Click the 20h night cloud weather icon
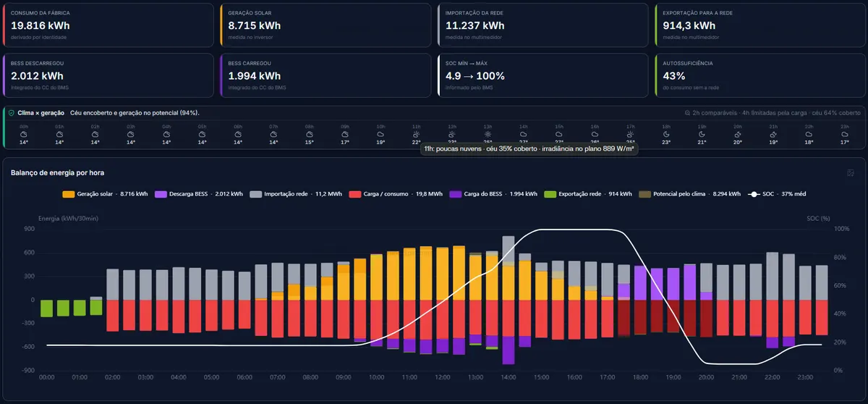The image size is (868, 404). (x=738, y=134)
